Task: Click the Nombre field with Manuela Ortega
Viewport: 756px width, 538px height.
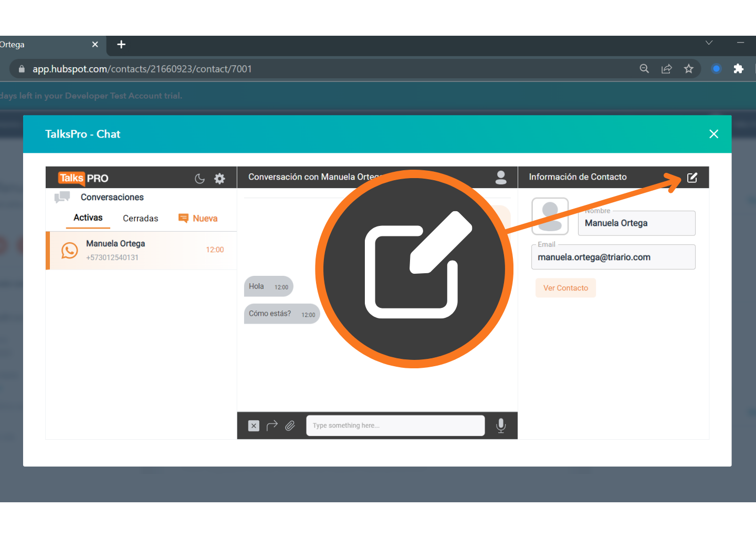Action: (x=637, y=223)
